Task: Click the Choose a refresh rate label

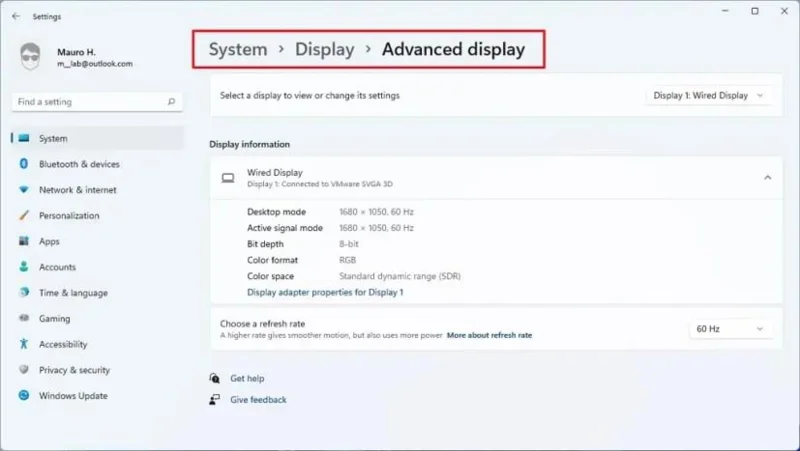Action: [262, 323]
